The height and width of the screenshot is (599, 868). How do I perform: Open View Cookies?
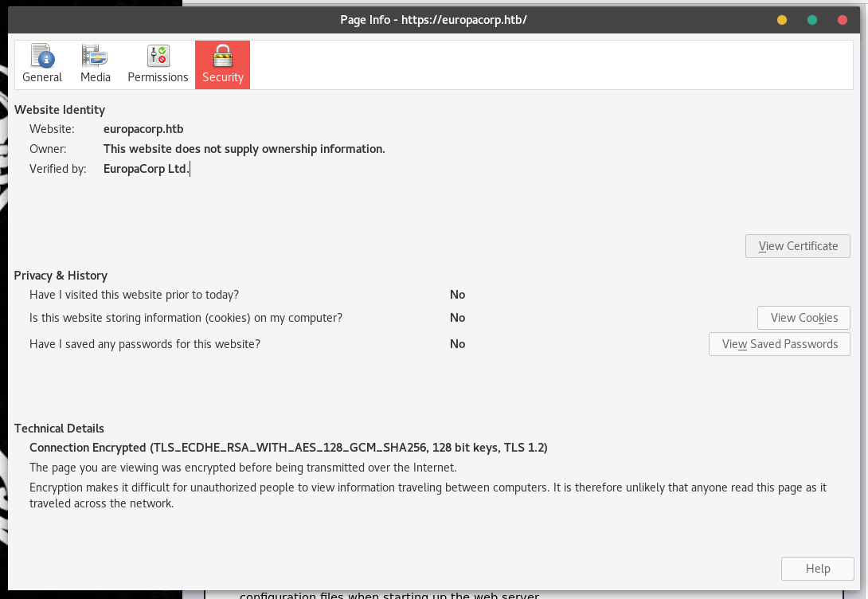(x=803, y=318)
